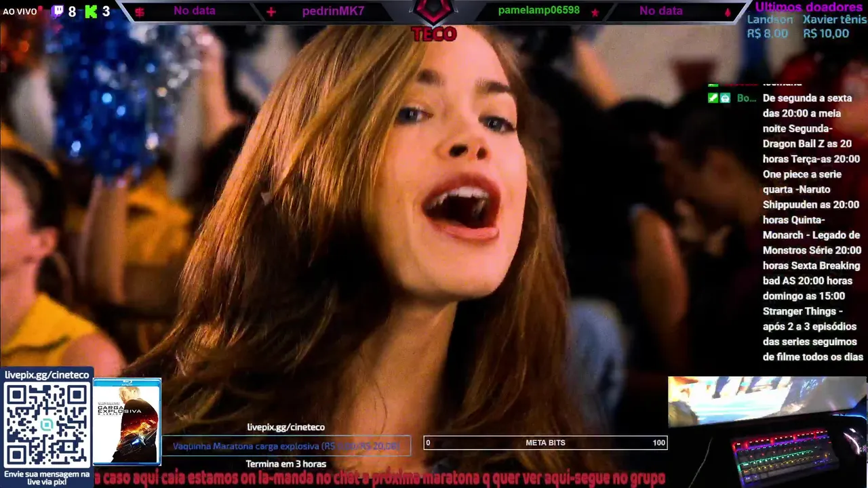Click the webcam keyboard thumbnail
This screenshot has height=488, width=868.
pos(767,431)
